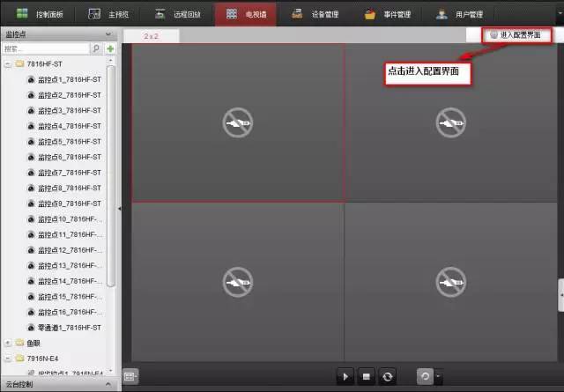Click the green plus add icon
The height and width of the screenshot is (392, 564).
click(110, 48)
